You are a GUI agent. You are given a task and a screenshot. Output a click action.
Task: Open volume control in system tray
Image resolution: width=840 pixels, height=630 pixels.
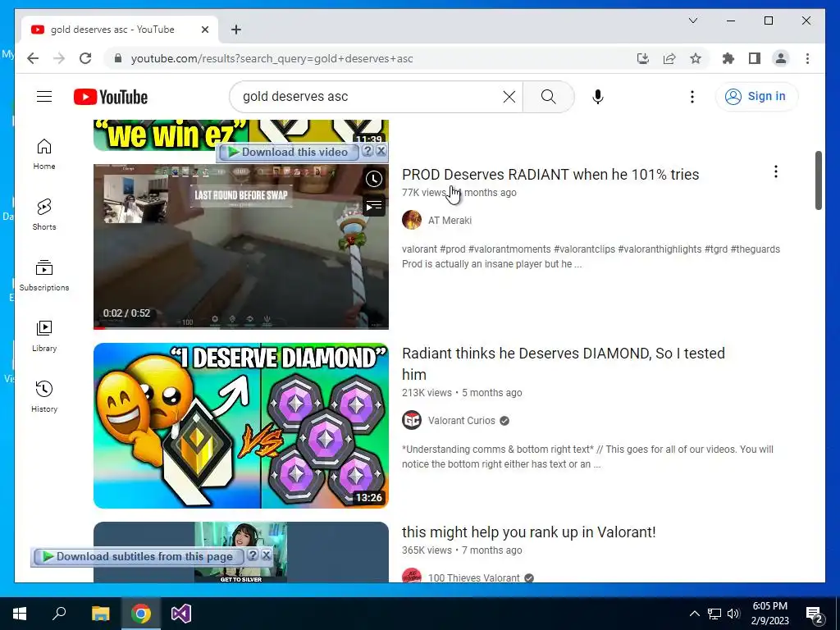click(x=733, y=614)
